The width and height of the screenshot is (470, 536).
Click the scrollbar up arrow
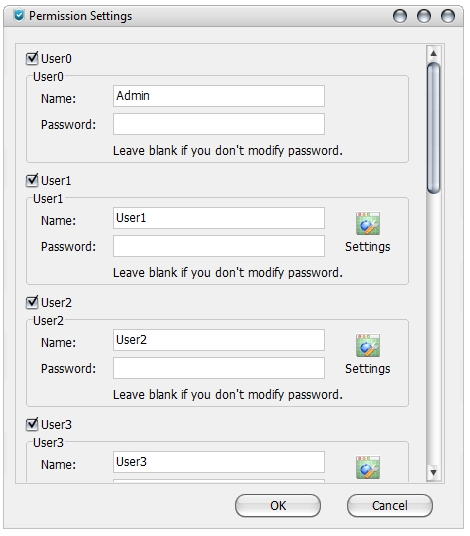433,53
